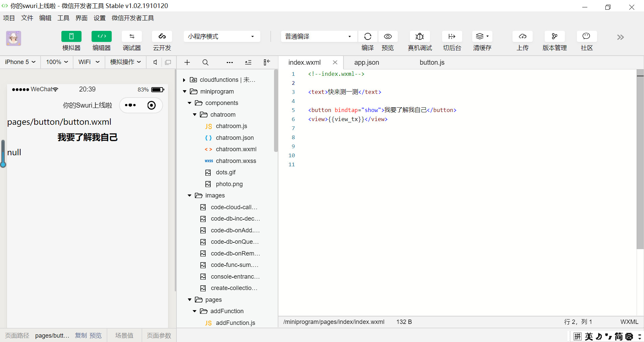Viewport: 644px width, 342px height.
Task: Open cloud development (云开发) panel
Action: pos(162,37)
